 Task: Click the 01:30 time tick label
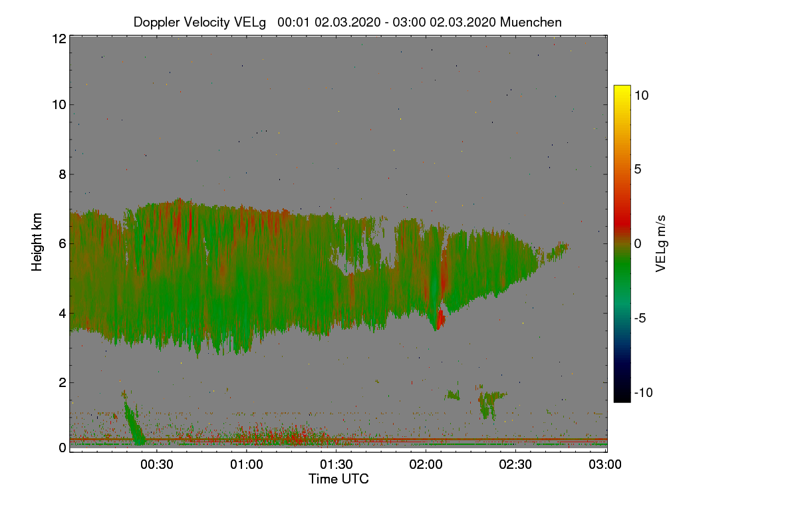[336, 465]
